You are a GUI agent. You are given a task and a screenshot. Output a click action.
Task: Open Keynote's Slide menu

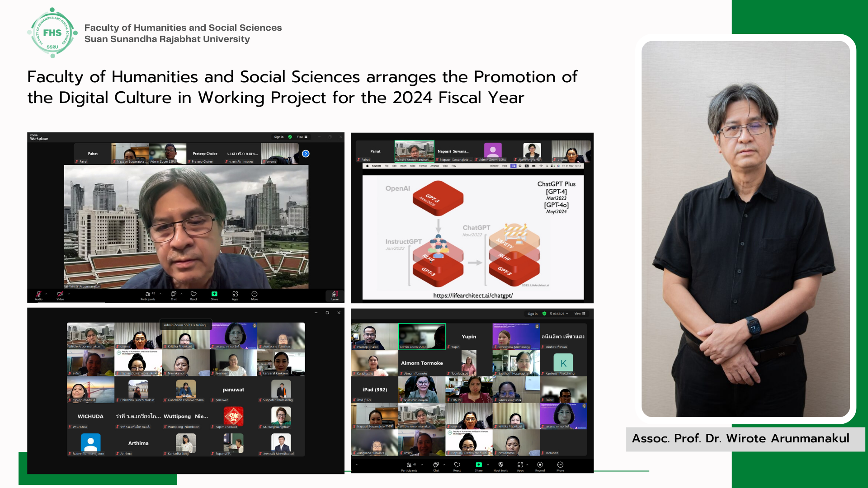[413, 166]
